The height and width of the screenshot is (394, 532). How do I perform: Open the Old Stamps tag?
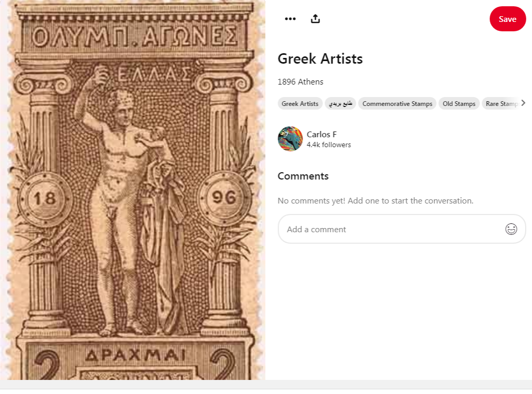point(458,103)
